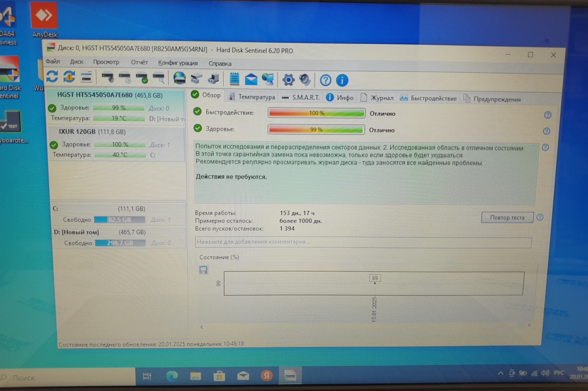Click the graph scroll left arrow
The width and height of the screenshot is (588, 391).
point(202,327)
